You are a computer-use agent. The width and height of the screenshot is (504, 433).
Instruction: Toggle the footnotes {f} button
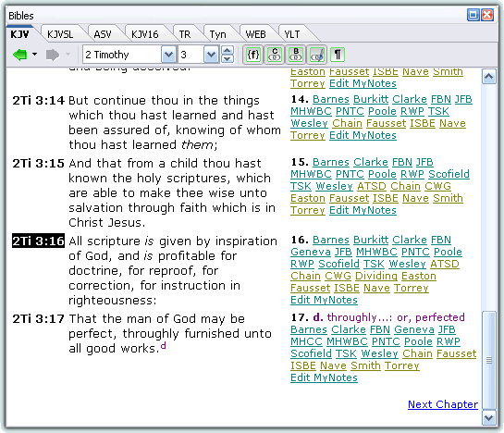click(253, 55)
